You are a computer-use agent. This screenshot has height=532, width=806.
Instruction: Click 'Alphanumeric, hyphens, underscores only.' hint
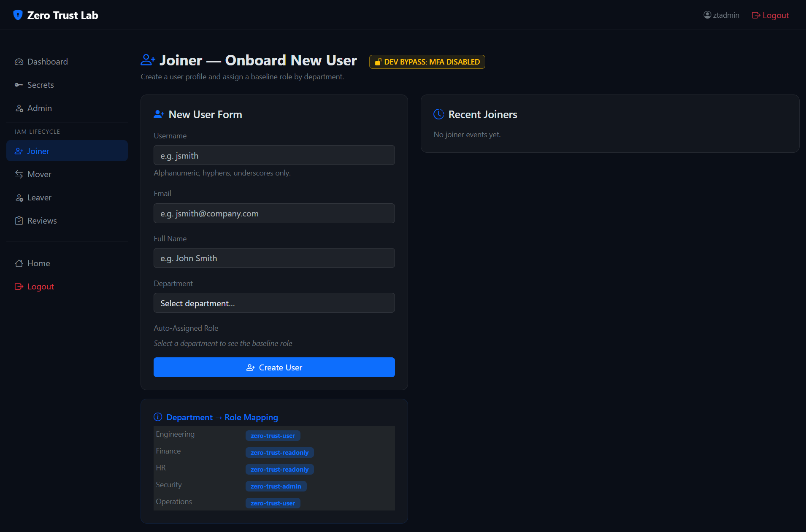pos(222,173)
